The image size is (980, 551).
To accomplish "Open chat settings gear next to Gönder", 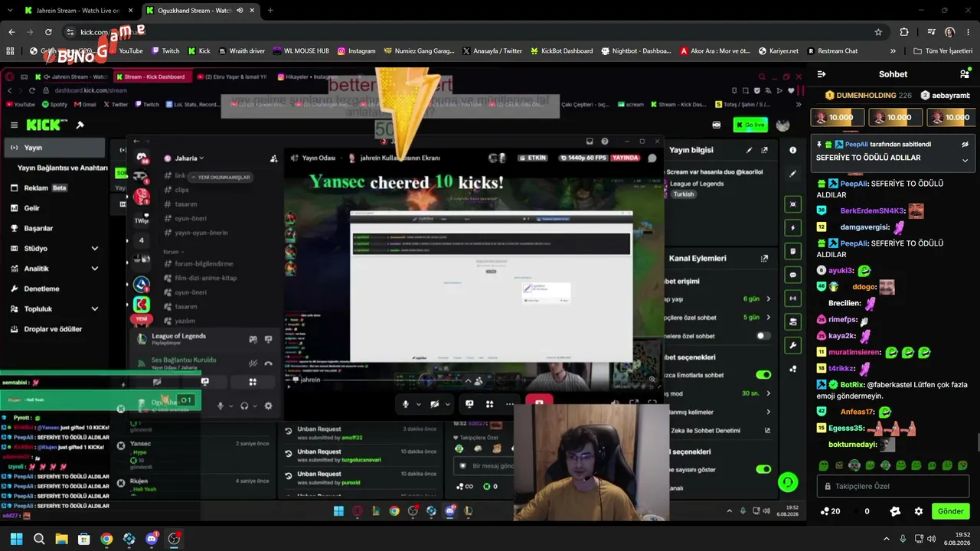I will pos(919,511).
